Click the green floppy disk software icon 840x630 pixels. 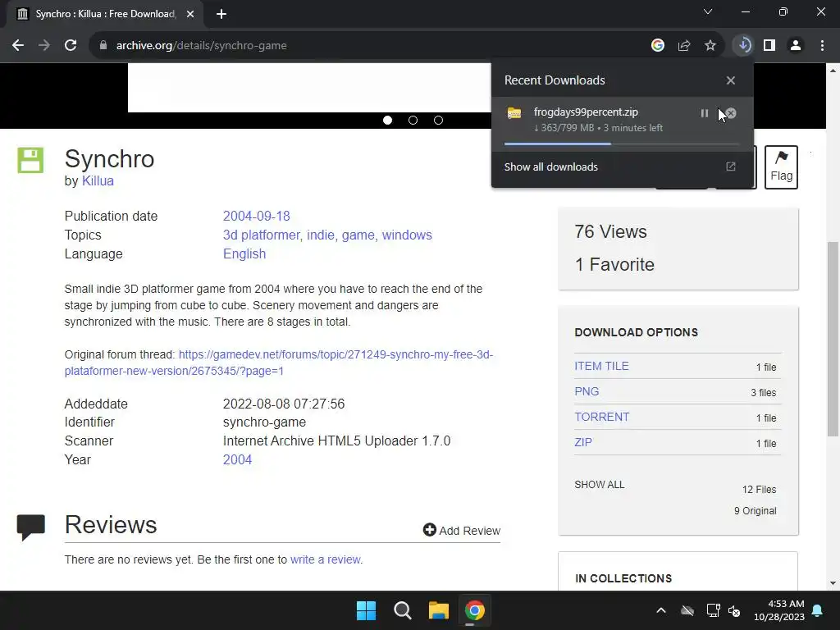(30, 160)
